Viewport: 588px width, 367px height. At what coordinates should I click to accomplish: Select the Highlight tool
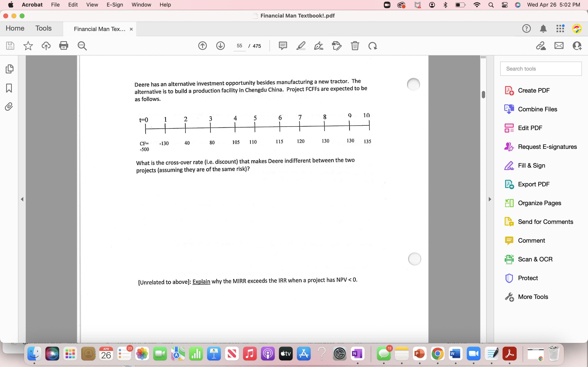301,46
